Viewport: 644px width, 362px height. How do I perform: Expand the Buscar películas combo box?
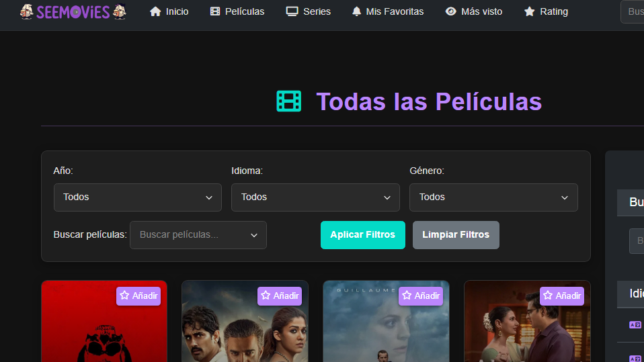point(198,235)
